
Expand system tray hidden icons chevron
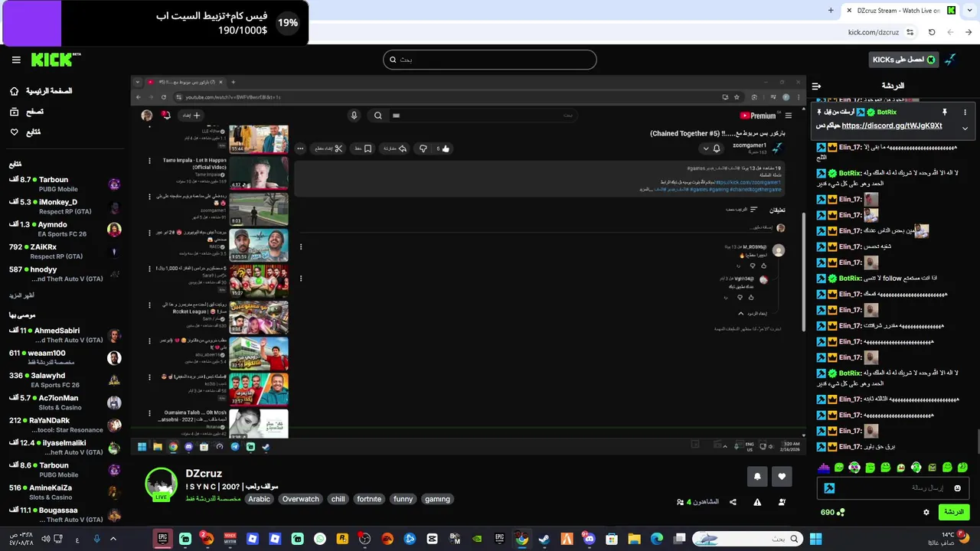pyautogui.click(x=113, y=539)
